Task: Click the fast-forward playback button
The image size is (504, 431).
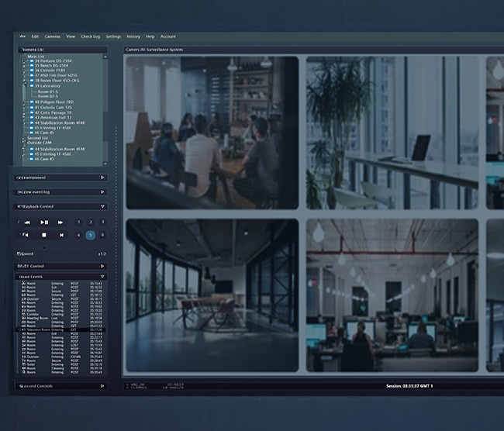Action: 61,222
